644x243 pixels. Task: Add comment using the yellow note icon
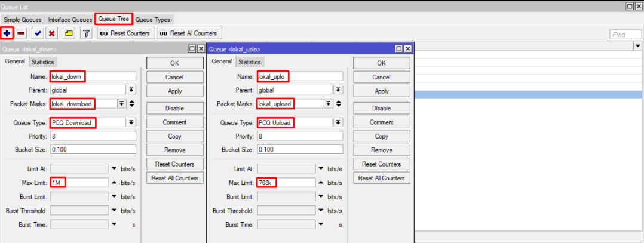coord(69,33)
